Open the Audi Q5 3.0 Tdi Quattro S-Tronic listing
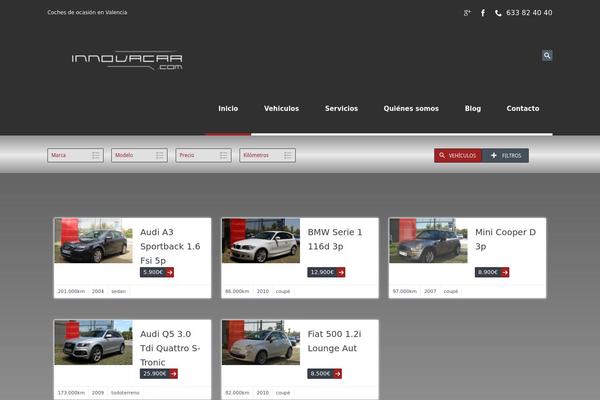This screenshot has width=600, height=400. point(170,348)
